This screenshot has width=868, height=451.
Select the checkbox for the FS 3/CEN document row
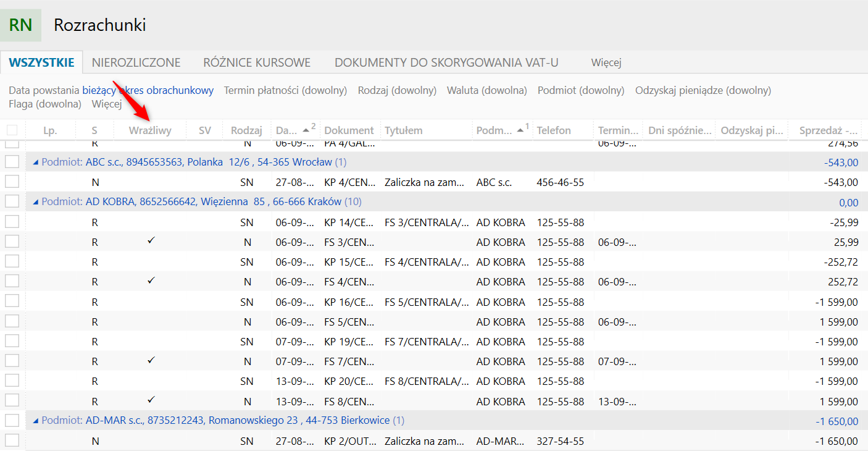pos(12,242)
